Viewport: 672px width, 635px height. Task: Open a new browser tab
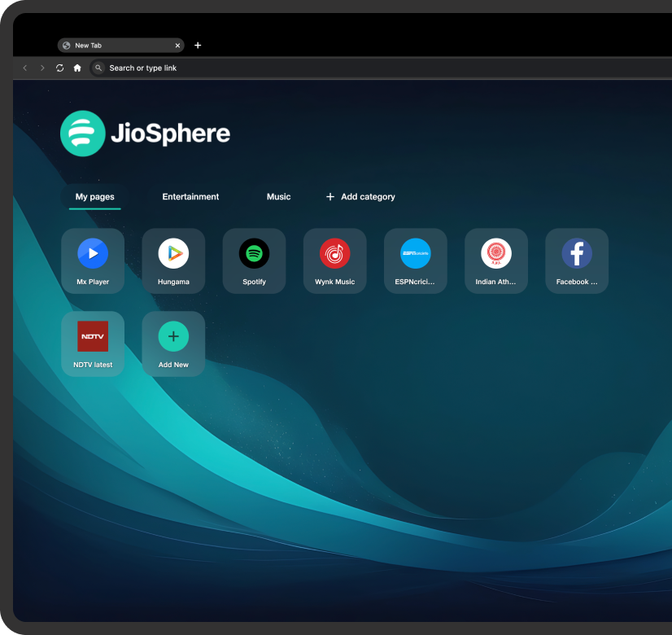click(x=198, y=46)
